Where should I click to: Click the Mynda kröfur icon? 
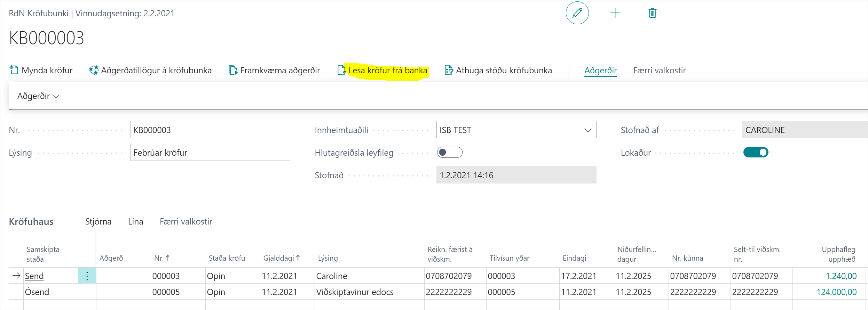click(14, 70)
